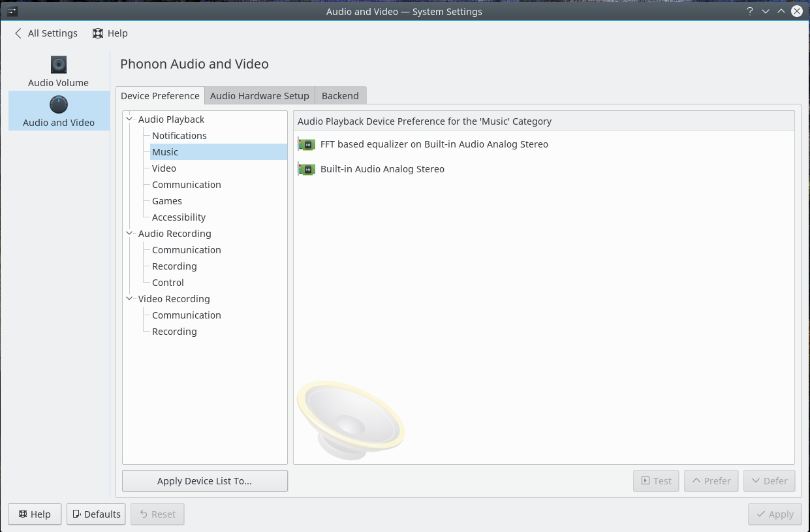The image size is (810, 532).
Task: Select the Audio Playback root item
Action: coord(172,119)
